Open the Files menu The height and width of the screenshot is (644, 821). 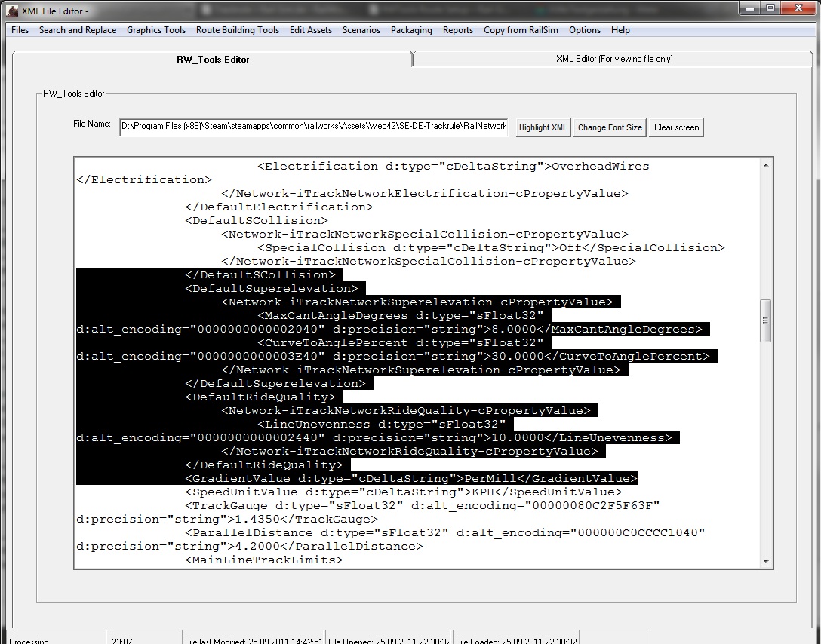pyautogui.click(x=20, y=30)
